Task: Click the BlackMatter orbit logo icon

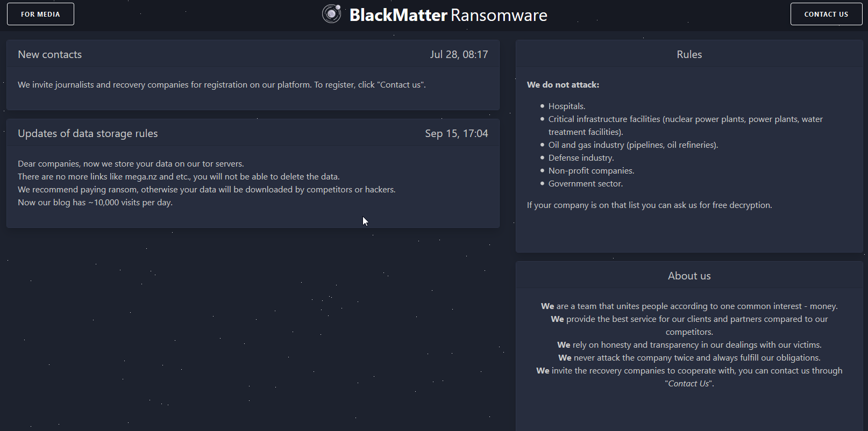Action: click(x=331, y=14)
